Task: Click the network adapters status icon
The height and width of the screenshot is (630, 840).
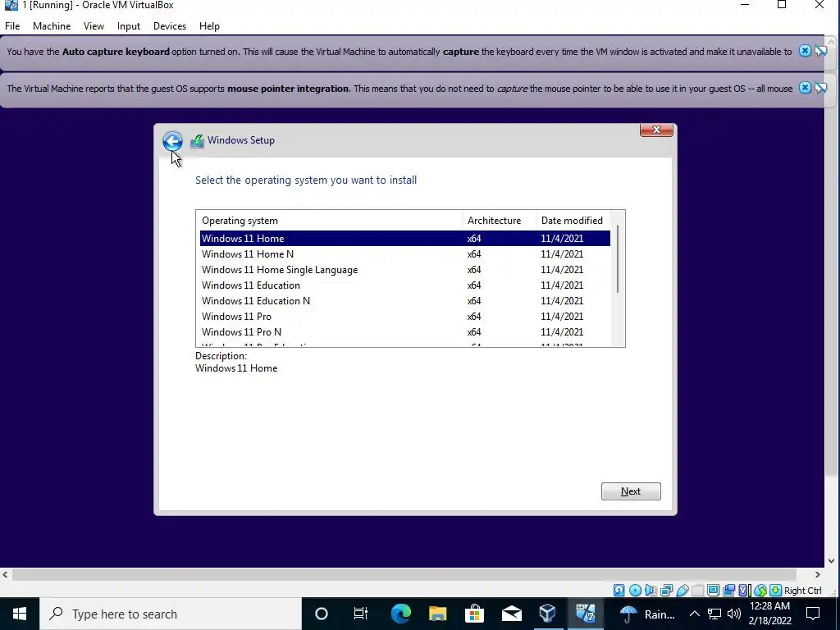Action: (666, 591)
